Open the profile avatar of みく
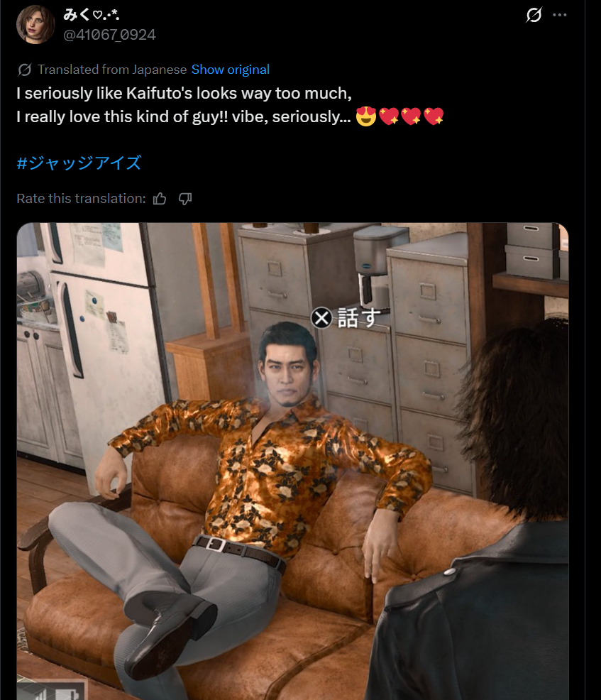The height and width of the screenshot is (700, 601). (x=35, y=25)
